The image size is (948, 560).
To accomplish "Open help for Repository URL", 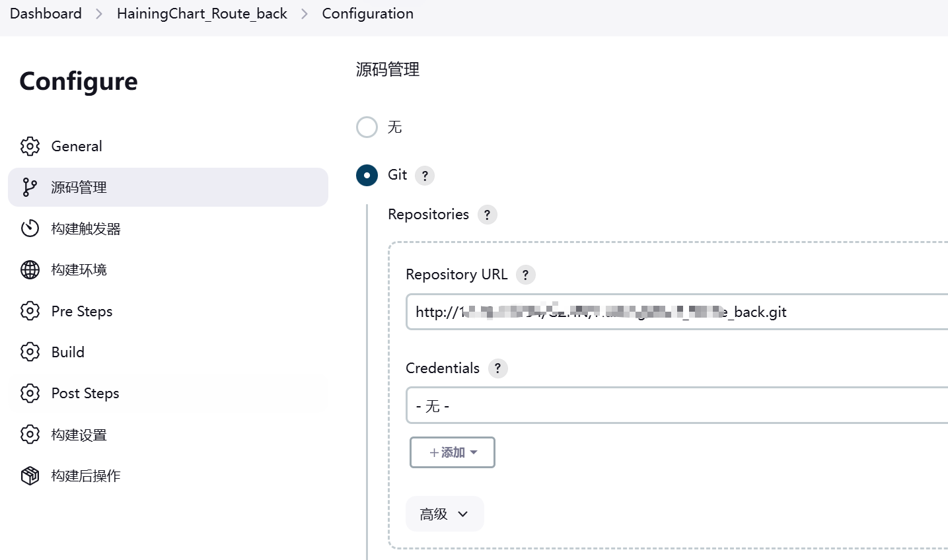I will coord(525,275).
